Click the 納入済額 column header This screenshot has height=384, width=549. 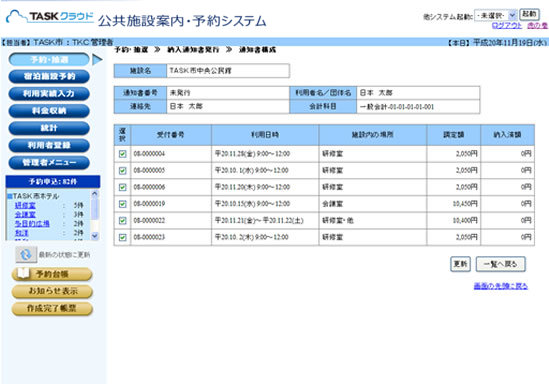[x=508, y=135]
